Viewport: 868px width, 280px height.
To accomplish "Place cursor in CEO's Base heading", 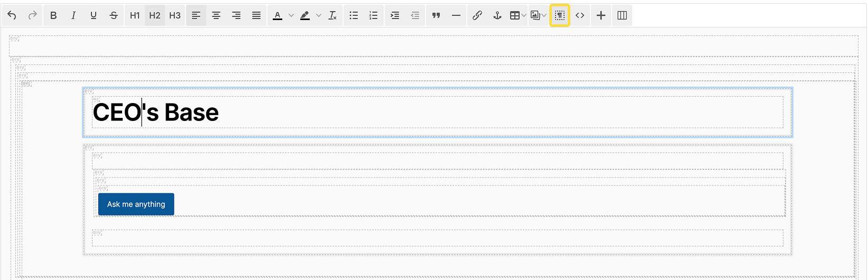I will pyautogui.click(x=155, y=113).
